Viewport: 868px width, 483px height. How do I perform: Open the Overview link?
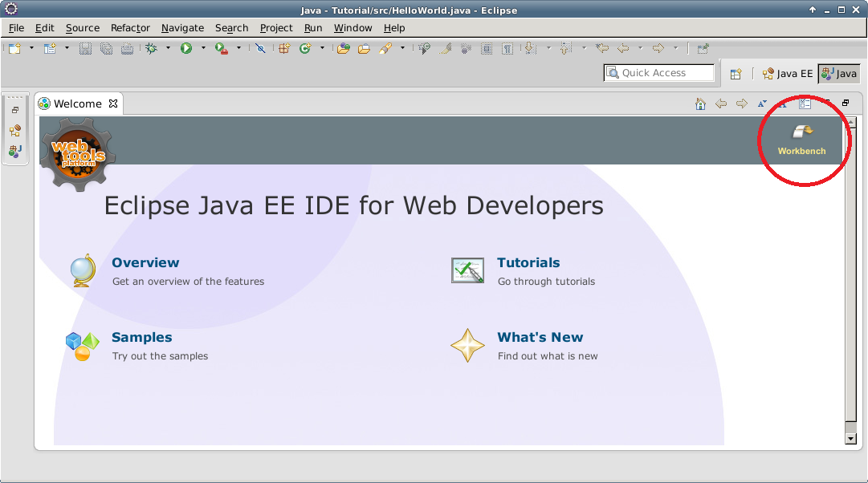(145, 263)
